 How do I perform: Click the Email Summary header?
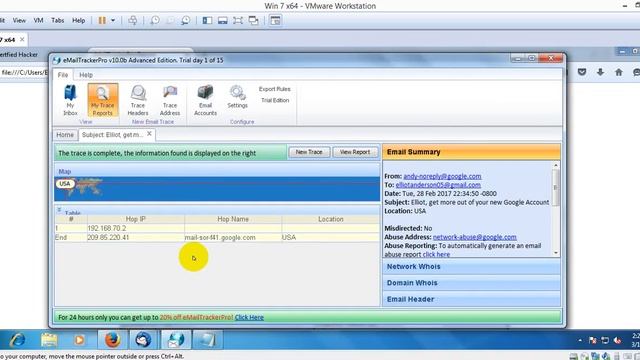tap(471, 152)
